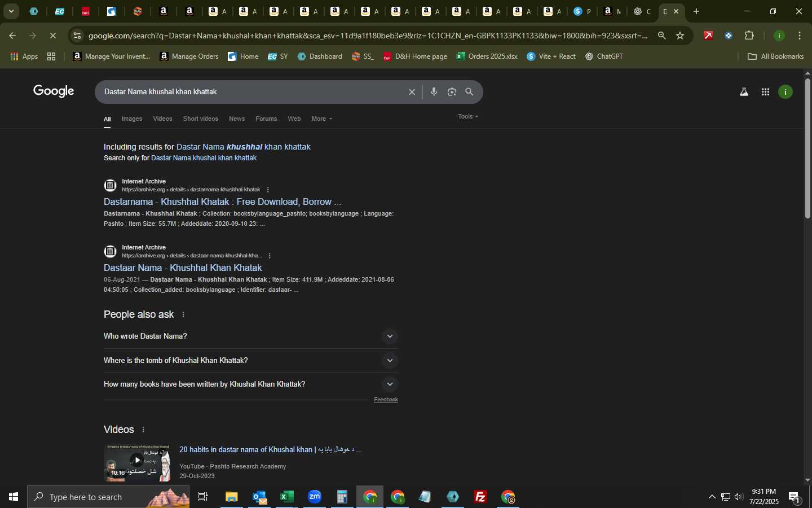Open the Tools dropdown
Screen dimensions: 812x508
tap(468, 116)
